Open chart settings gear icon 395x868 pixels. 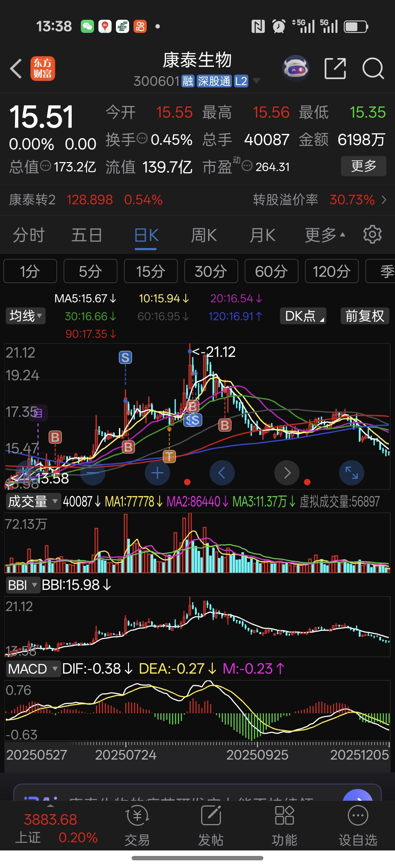[x=372, y=234]
